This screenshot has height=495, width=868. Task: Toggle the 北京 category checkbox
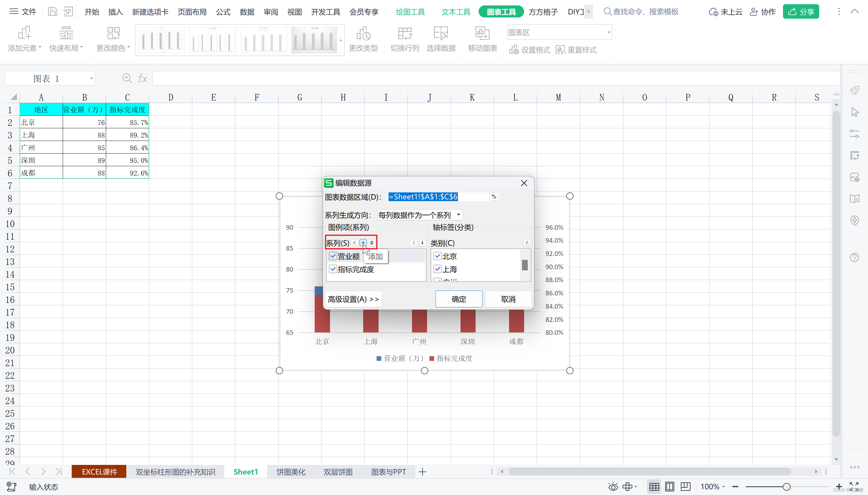pyautogui.click(x=438, y=256)
